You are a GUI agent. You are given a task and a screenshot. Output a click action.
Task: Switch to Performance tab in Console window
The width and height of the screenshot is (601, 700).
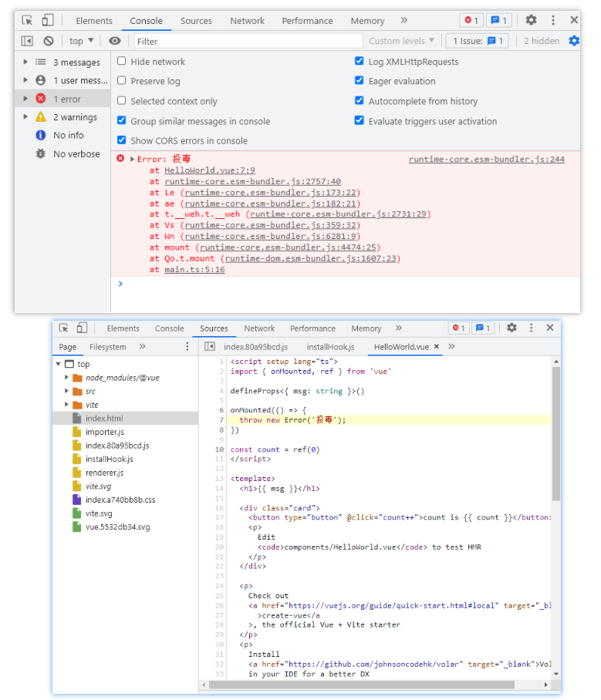(x=307, y=21)
